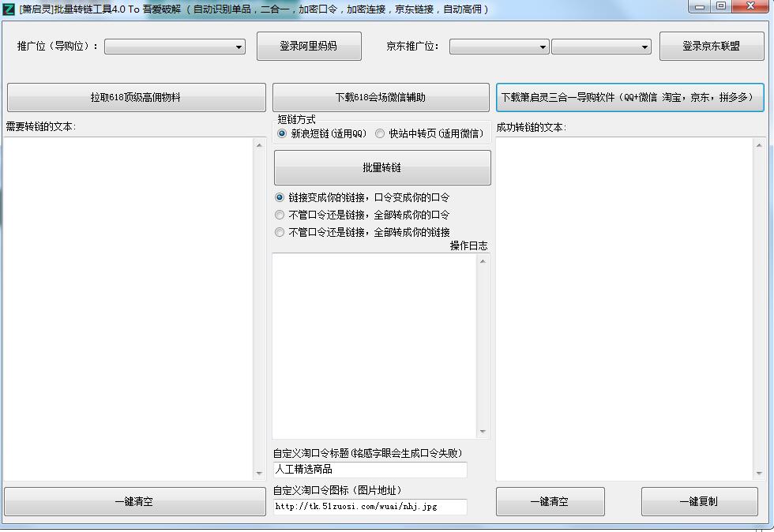This screenshot has width=774, height=532.
Task: Click the Z application icon in titlebar
Action: point(9,9)
